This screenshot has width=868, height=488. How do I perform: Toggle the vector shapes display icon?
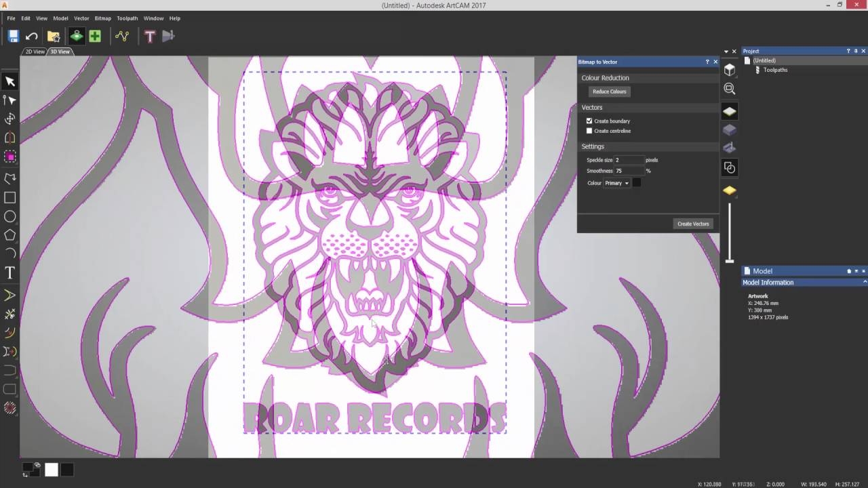730,167
